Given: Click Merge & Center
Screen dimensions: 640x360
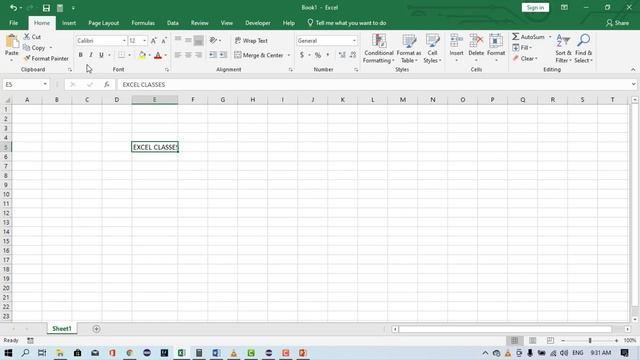Looking at the screenshot, I should [x=259, y=55].
